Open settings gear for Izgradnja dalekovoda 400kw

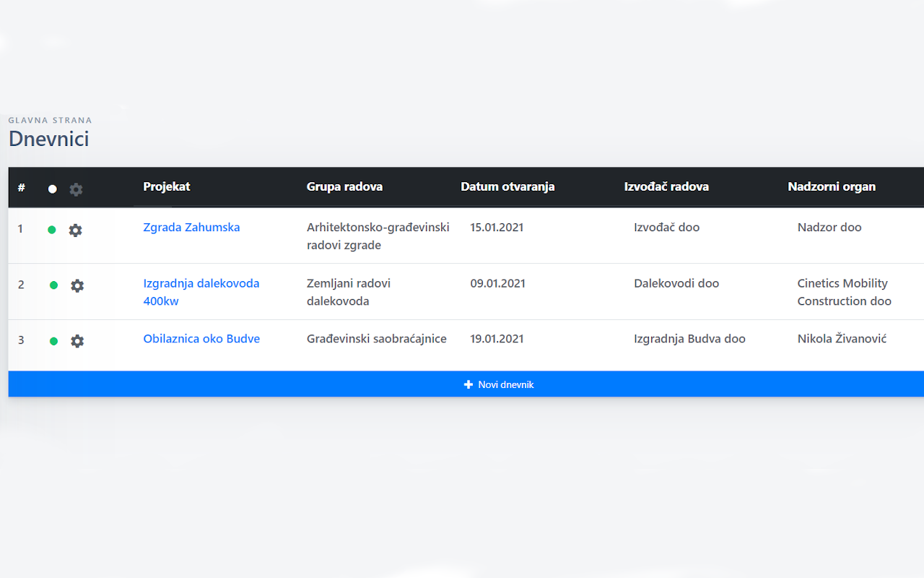click(77, 285)
